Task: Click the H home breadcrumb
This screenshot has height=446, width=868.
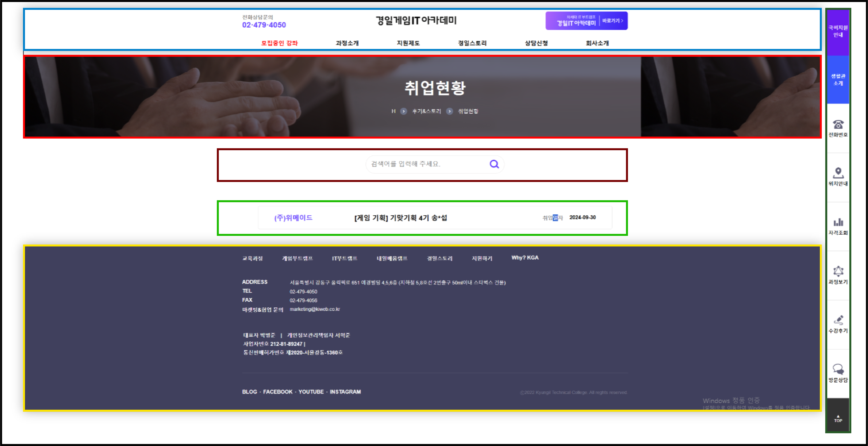Action: [x=393, y=111]
